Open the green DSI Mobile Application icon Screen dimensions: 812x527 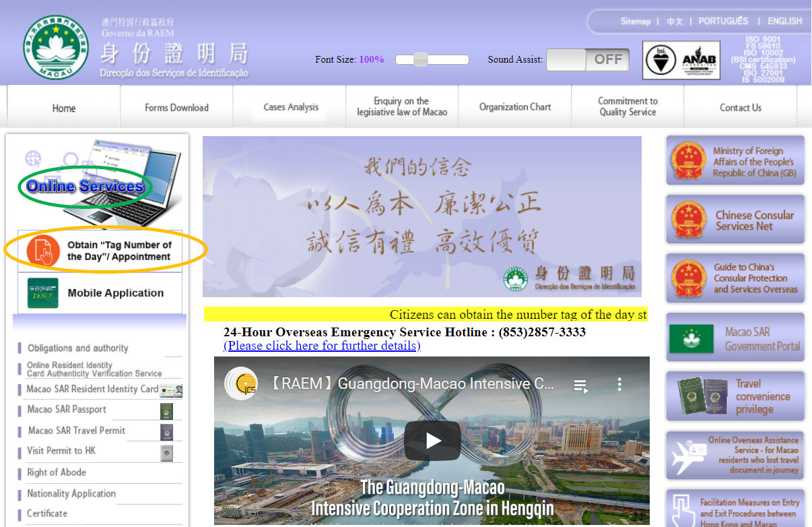pyautogui.click(x=42, y=293)
